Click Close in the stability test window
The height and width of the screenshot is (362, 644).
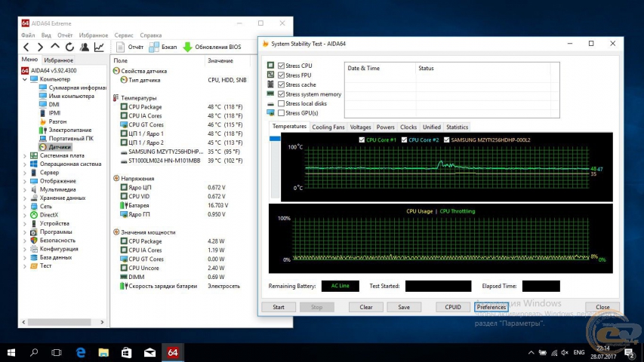(602, 307)
